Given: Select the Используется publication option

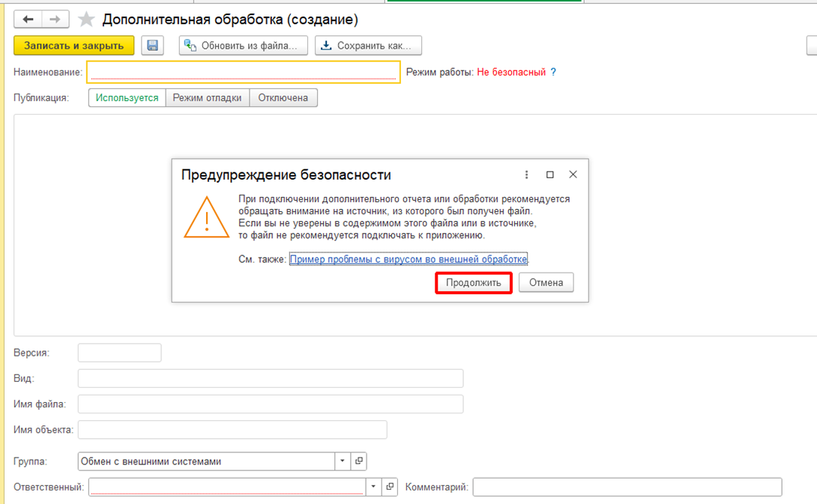Looking at the screenshot, I should tap(127, 98).
